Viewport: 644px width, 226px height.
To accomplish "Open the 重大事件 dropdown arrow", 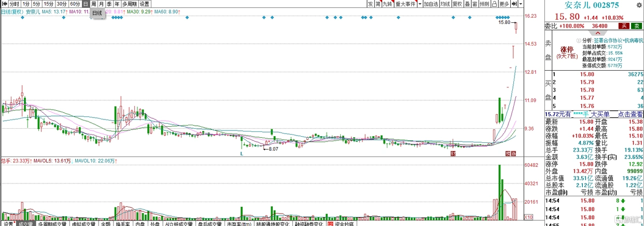I will coord(418,4).
